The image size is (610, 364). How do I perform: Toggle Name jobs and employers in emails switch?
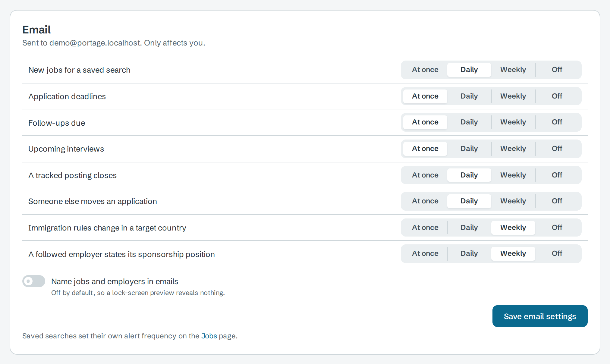(x=34, y=281)
